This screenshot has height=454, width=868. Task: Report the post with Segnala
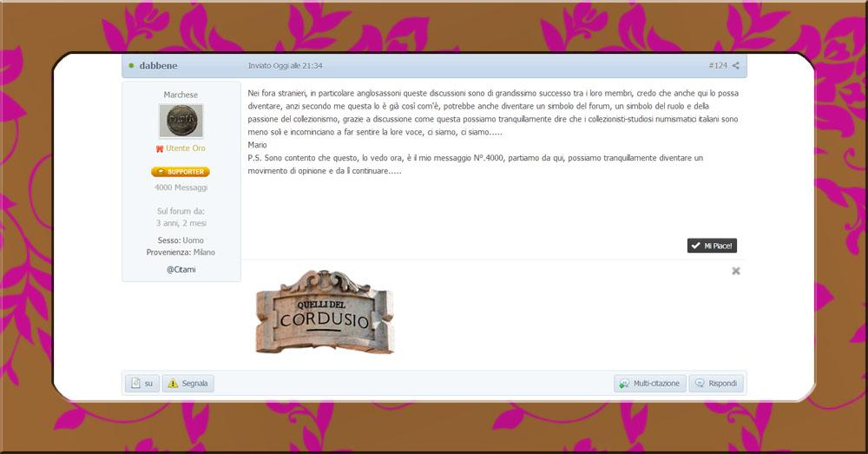click(188, 383)
